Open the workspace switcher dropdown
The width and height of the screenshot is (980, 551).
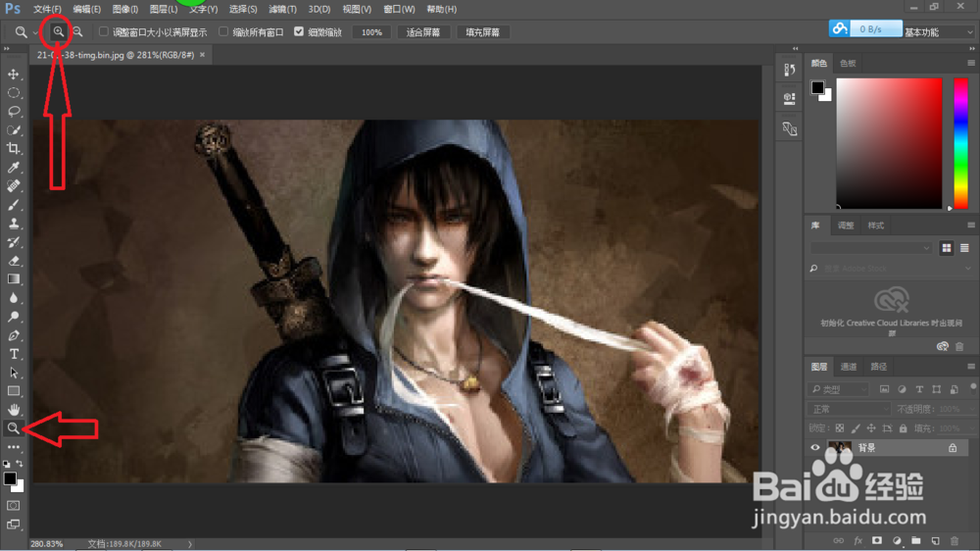click(x=940, y=32)
